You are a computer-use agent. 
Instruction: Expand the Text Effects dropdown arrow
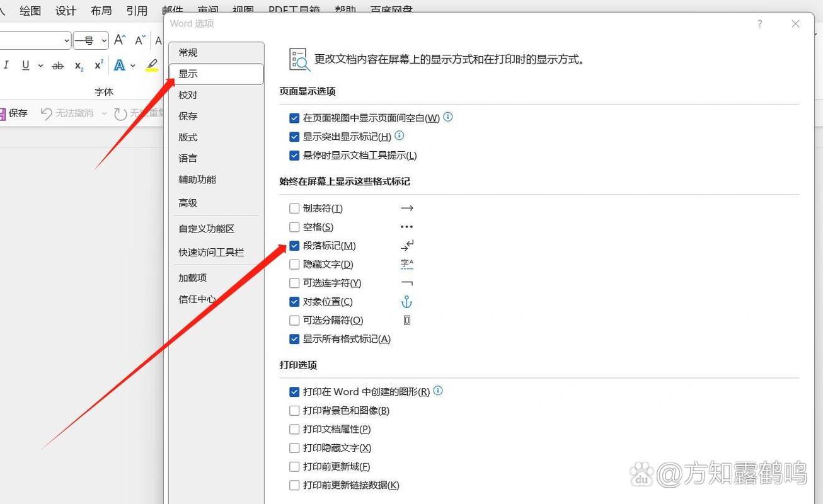click(x=133, y=66)
